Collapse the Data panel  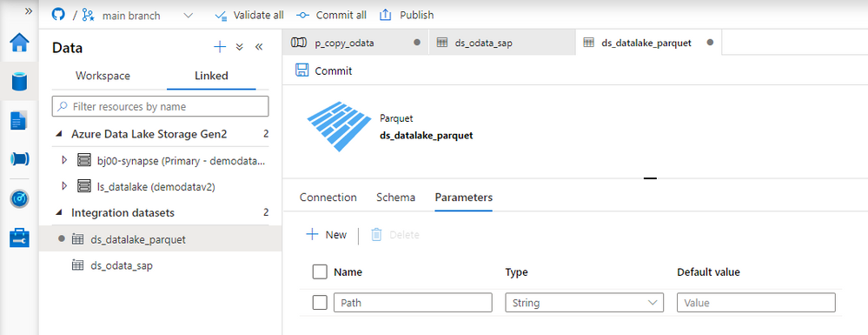259,47
